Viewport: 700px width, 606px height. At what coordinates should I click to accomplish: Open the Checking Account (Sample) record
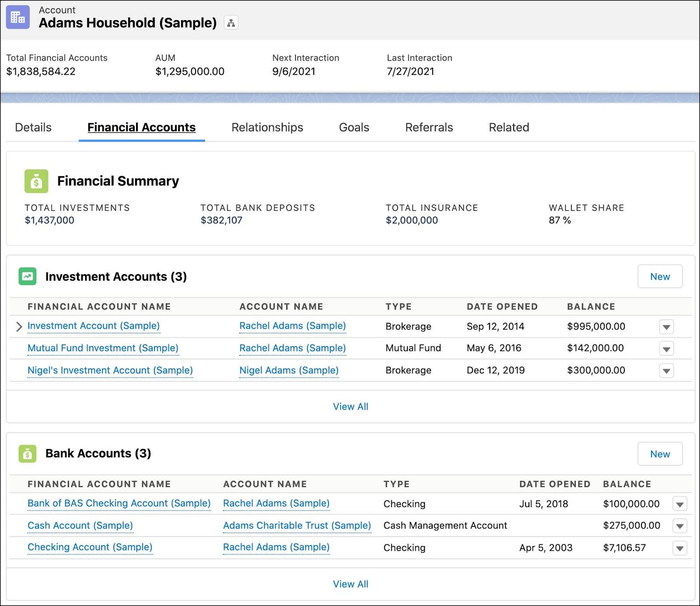[x=89, y=547]
